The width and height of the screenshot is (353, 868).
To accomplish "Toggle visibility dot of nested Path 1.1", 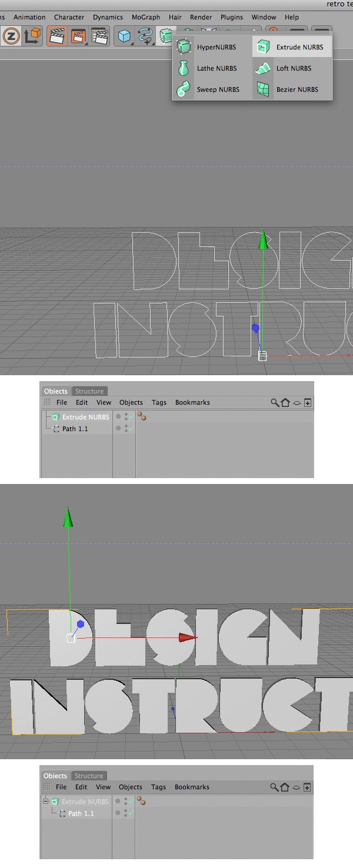I will tap(118, 813).
